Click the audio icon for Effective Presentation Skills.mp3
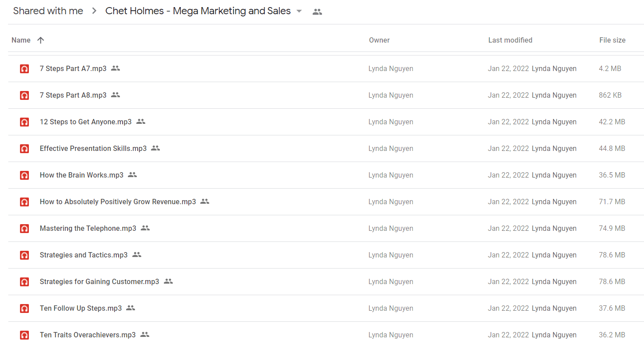 [24, 149]
